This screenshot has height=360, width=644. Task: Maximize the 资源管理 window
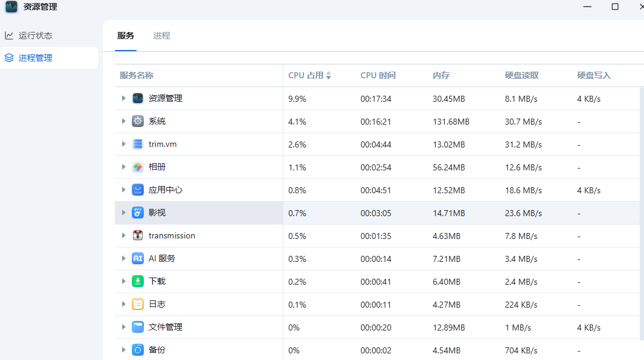[615, 7]
